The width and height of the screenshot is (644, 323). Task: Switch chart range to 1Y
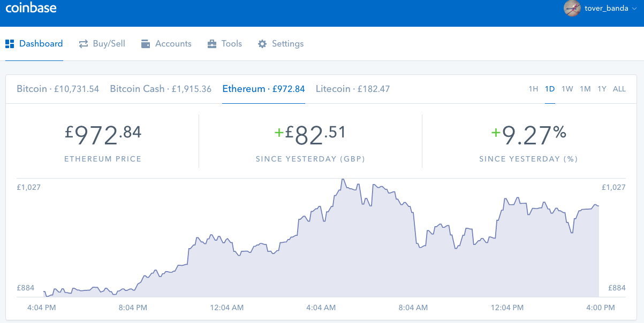(602, 89)
